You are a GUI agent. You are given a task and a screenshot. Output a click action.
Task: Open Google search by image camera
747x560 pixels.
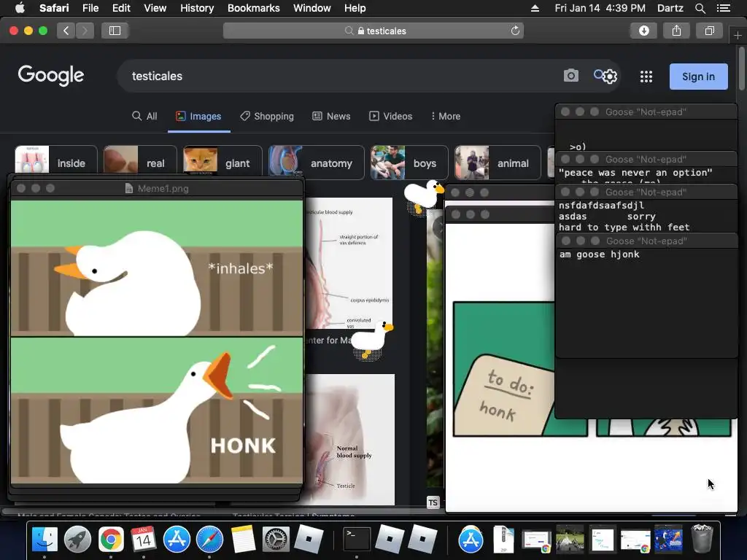(570, 76)
